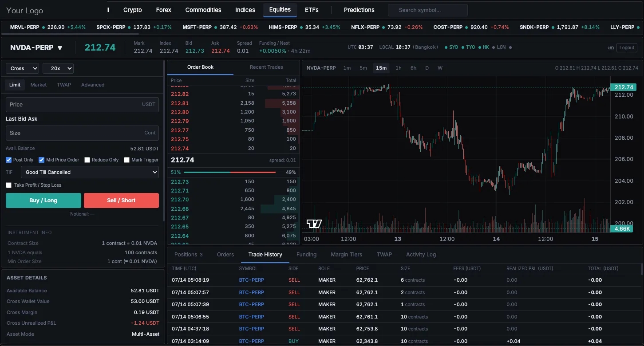Viewport: 644px width, 346px height.
Task: Enable the Reduce Only checkbox
Action: tap(87, 160)
